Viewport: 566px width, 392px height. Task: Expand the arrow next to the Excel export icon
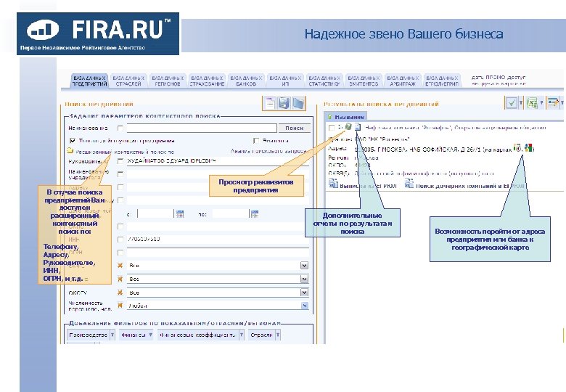pyautogui.click(x=541, y=103)
